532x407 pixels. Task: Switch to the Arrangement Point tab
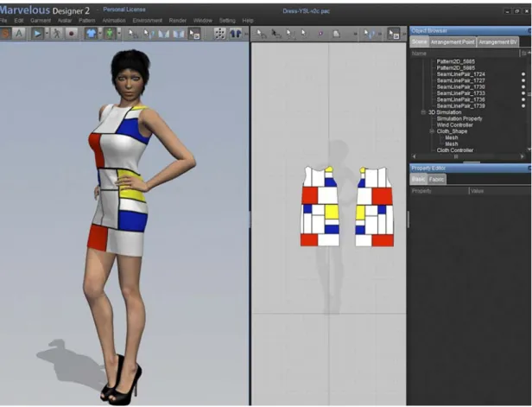point(453,42)
